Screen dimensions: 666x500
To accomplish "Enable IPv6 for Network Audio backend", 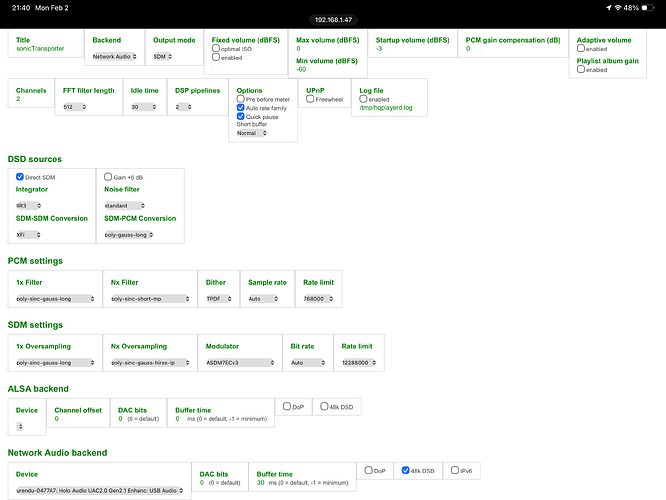I will [455, 470].
